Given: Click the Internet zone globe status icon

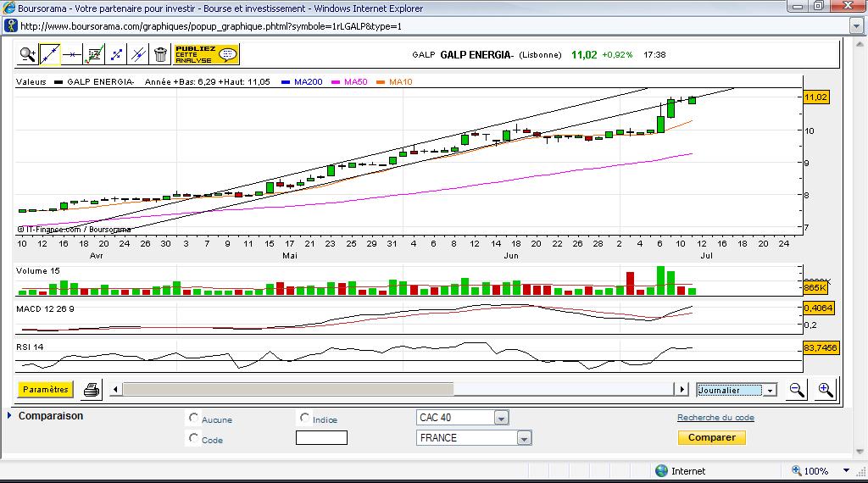Looking at the screenshot, I should [661, 471].
